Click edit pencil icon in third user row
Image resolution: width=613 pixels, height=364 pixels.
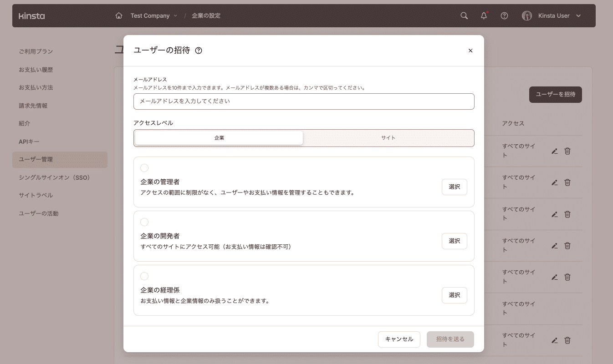554,214
